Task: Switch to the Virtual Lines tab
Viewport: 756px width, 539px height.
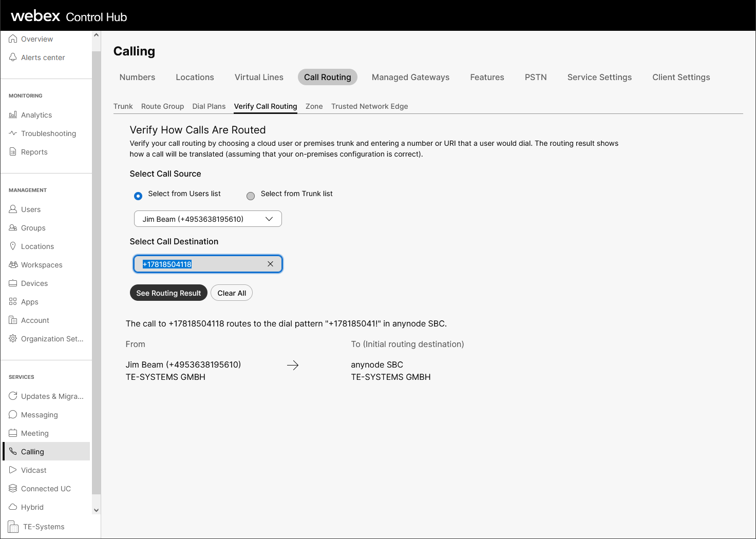Action: click(x=259, y=77)
